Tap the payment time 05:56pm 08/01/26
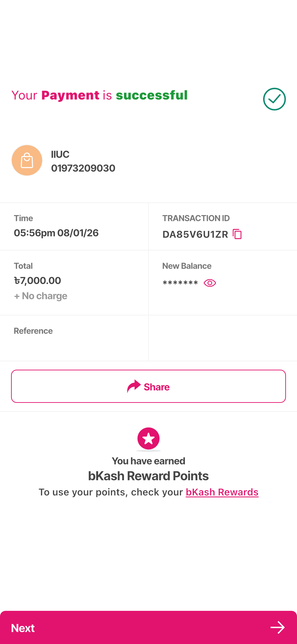Viewport: 297px width, 644px height. coord(56,233)
